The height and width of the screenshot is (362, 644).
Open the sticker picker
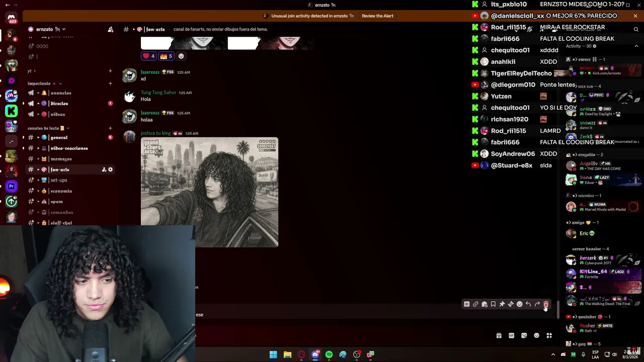click(524, 336)
